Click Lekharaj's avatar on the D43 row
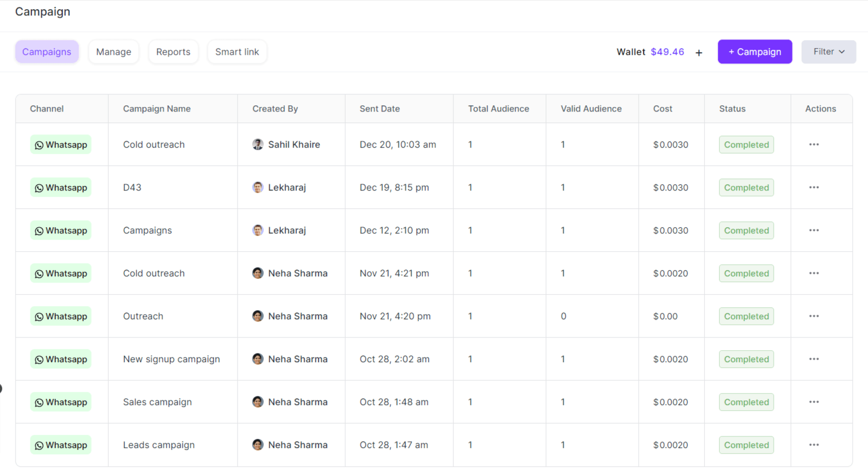This screenshot has width=868, height=472. coord(257,187)
